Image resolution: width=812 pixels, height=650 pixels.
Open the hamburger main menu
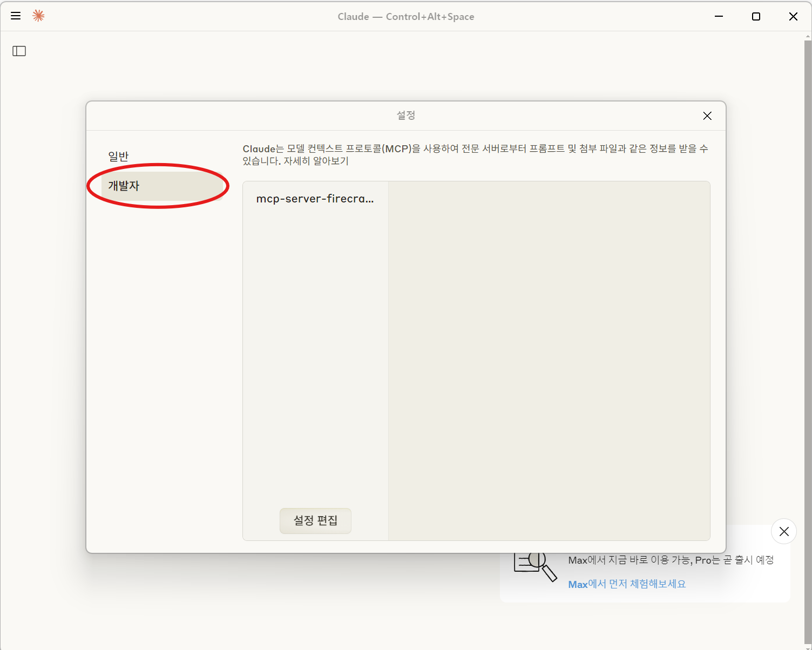point(16,16)
